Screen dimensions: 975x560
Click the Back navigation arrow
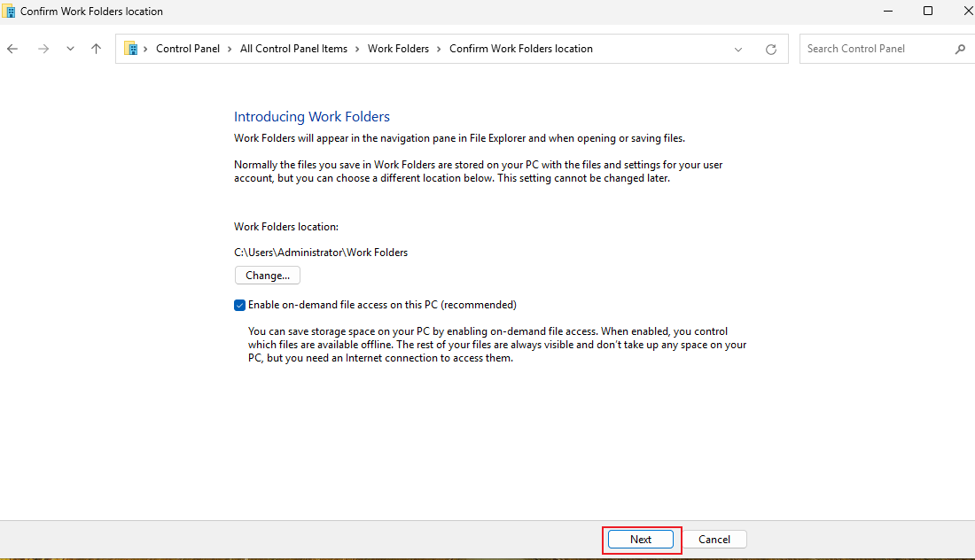[12, 49]
